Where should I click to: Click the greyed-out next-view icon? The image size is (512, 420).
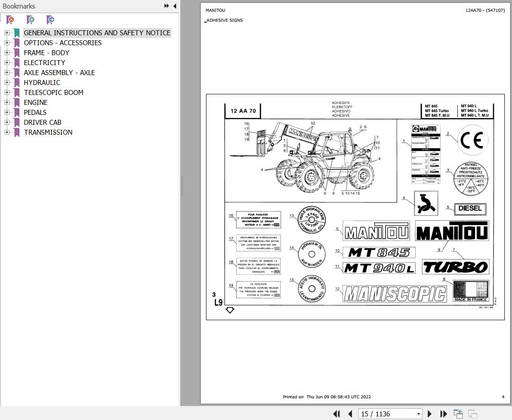coord(473,414)
